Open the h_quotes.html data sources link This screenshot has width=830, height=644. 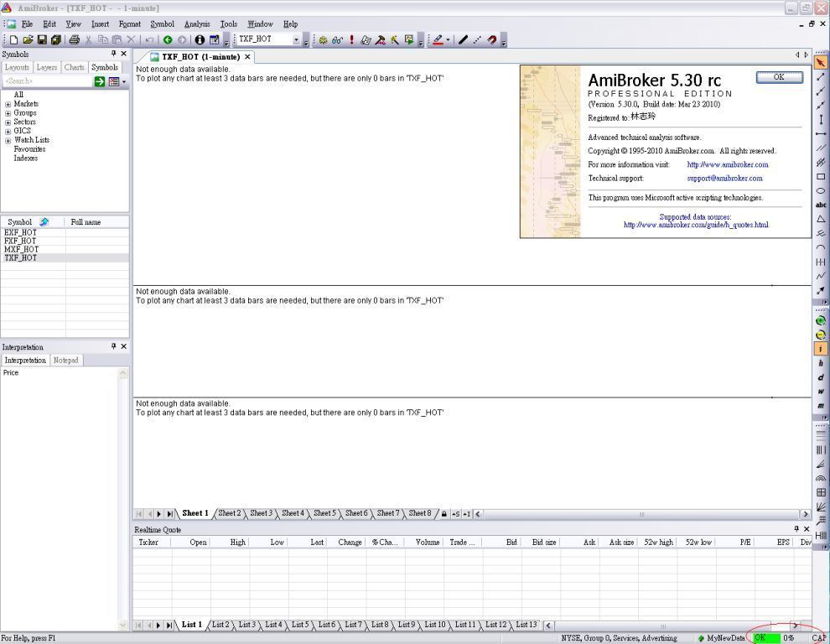tap(696, 225)
